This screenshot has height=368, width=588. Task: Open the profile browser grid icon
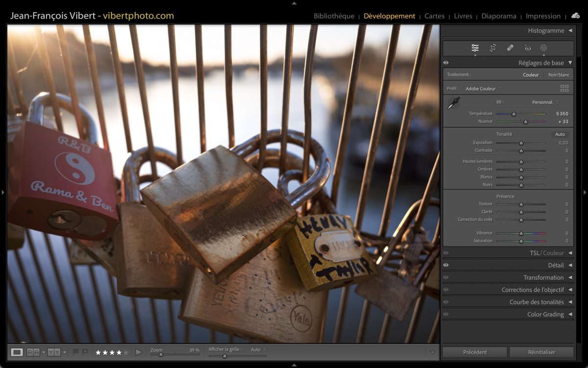pyautogui.click(x=564, y=89)
